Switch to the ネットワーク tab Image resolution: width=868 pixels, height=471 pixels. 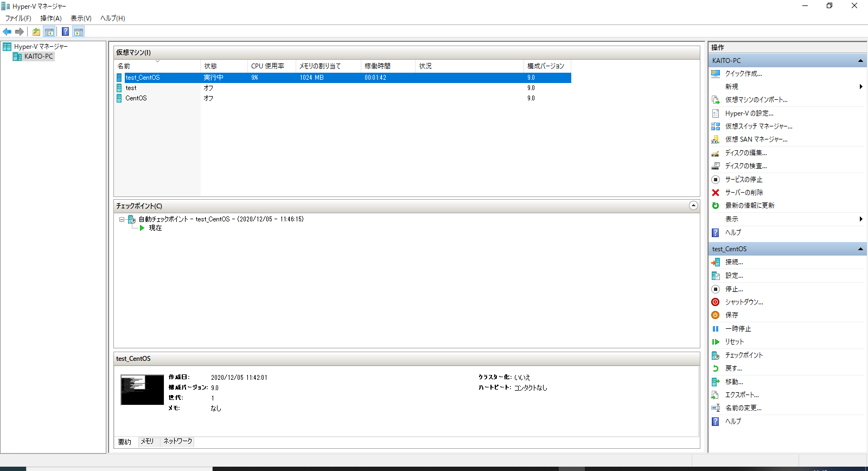pyautogui.click(x=178, y=442)
